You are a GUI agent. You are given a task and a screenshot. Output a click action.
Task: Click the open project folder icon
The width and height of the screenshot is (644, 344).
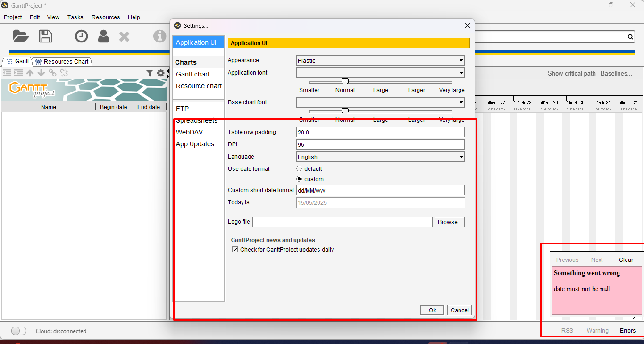pos(21,36)
